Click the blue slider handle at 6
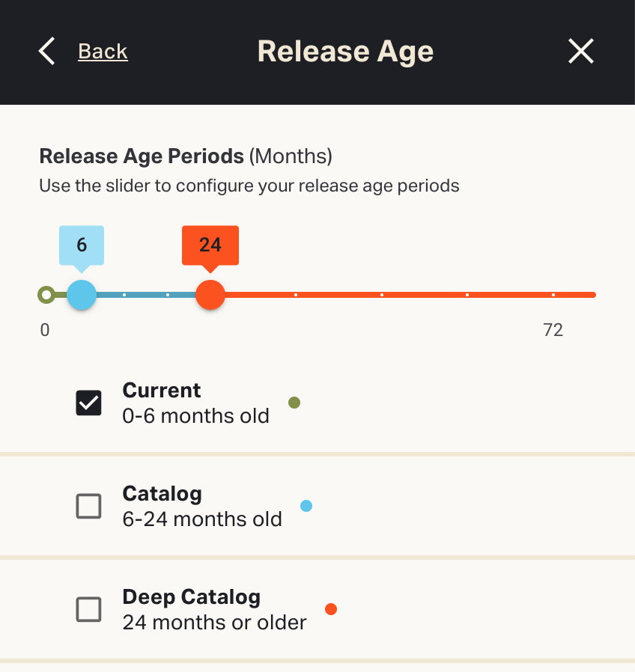 (x=82, y=295)
